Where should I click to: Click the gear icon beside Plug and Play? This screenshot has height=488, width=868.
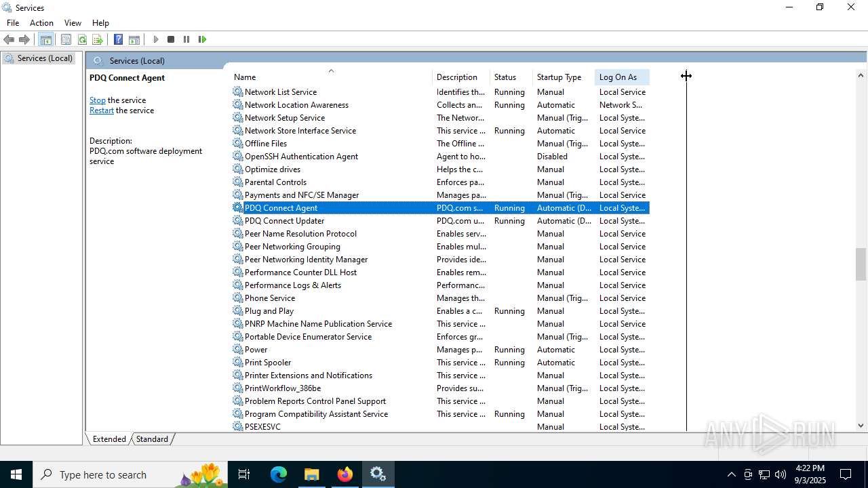[x=237, y=310]
